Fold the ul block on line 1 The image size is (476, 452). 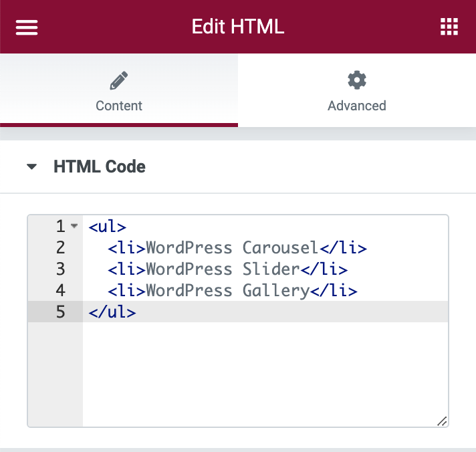click(x=74, y=226)
